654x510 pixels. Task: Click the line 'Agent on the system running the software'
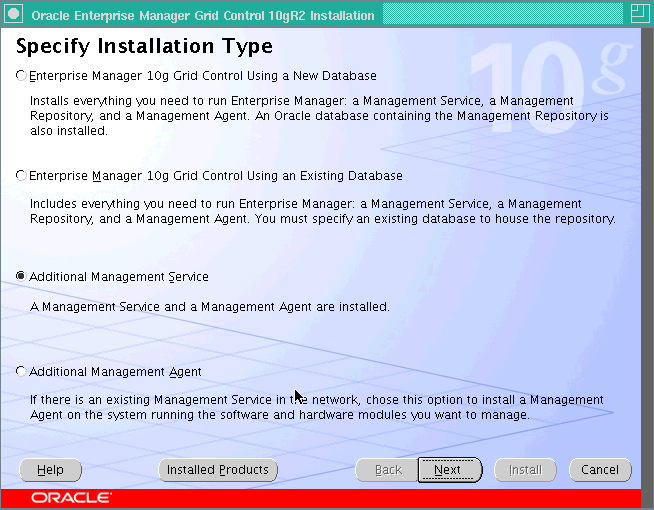pos(280,415)
